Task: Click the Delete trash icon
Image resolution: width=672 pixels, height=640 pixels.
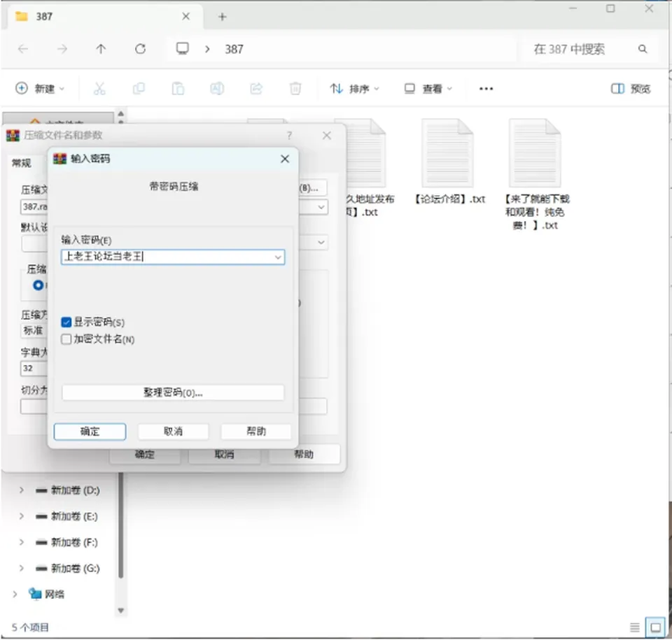Action: [x=295, y=89]
